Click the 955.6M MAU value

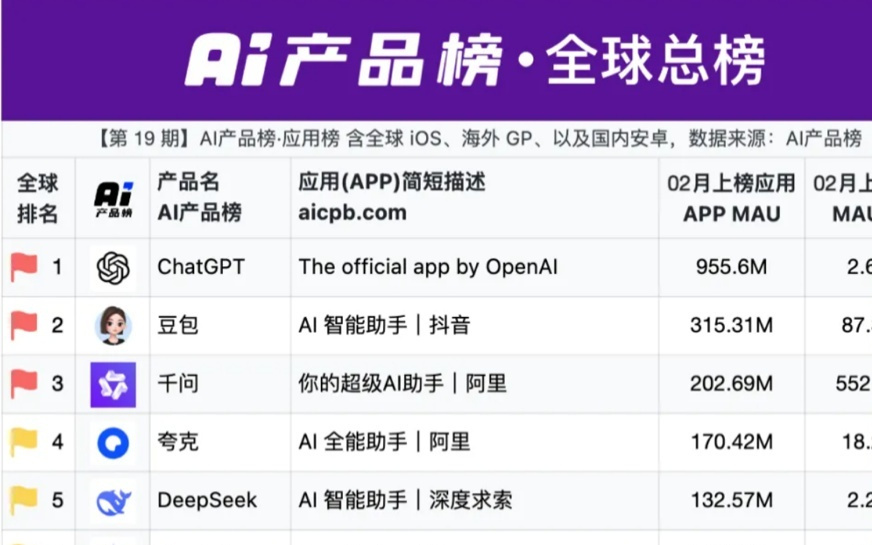(x=732, y=267)
